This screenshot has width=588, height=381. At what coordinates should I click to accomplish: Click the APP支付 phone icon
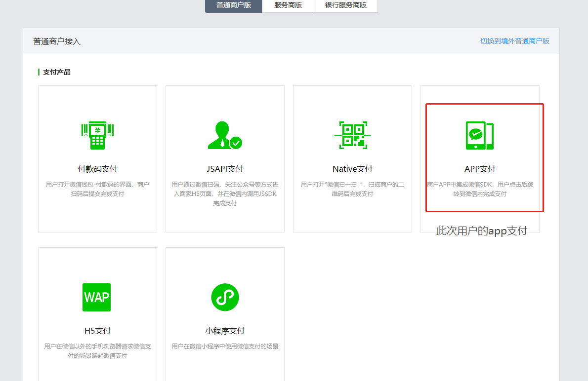480,135
